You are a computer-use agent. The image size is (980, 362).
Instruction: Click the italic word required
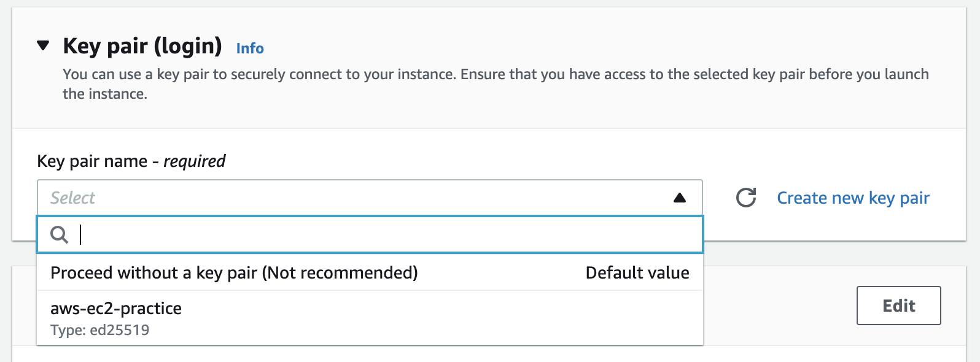(194, 161)
